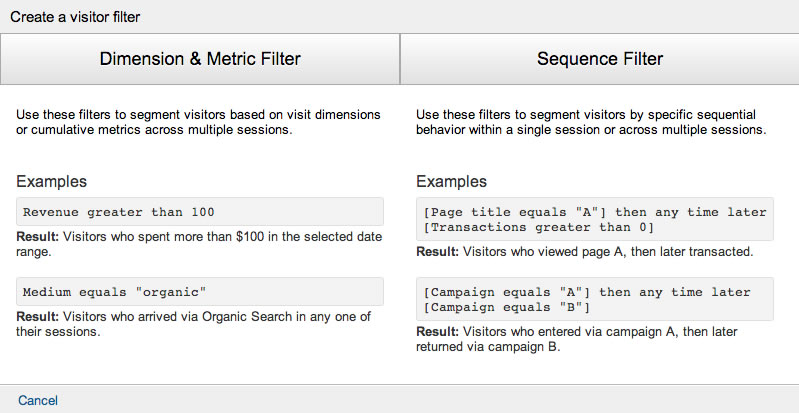Choose the Dimension & Metric Filter option
The width and height of the screenshot is (799, 413).
point(200,59)
